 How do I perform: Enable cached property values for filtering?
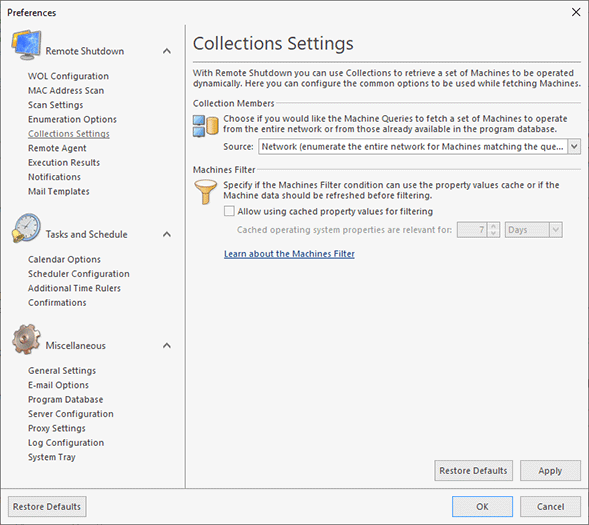click(x=229, y=211)
